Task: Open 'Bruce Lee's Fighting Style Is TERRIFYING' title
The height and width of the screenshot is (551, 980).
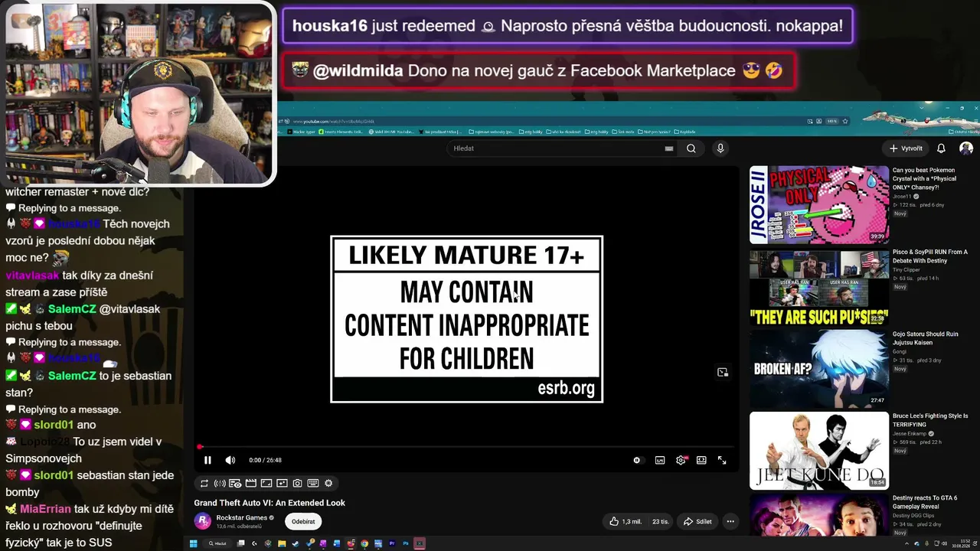Action: [930, 420]
